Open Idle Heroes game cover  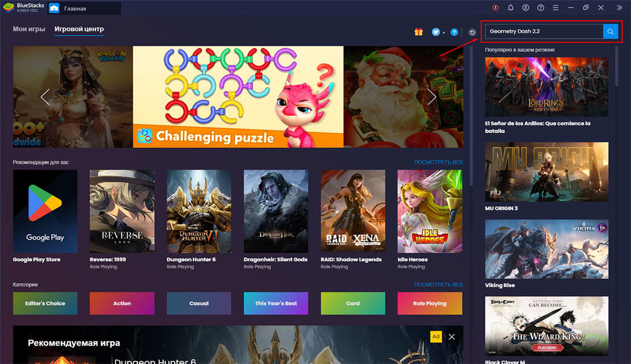pyautogui.click(x=429, y=211)
